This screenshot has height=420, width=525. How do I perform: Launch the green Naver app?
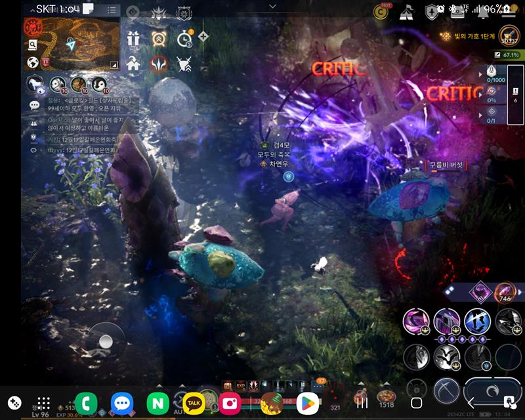click(157, 404)
